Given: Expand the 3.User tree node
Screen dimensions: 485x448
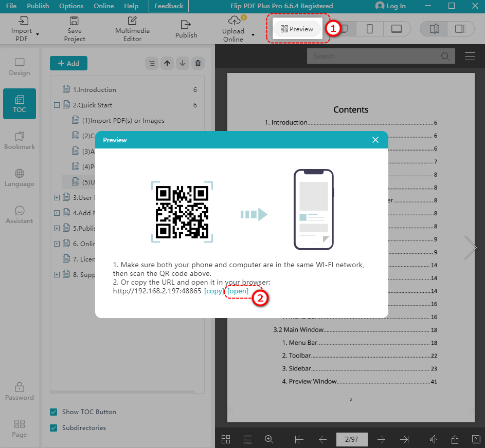Looking at the screenshot, I should [x=57, y=197].
